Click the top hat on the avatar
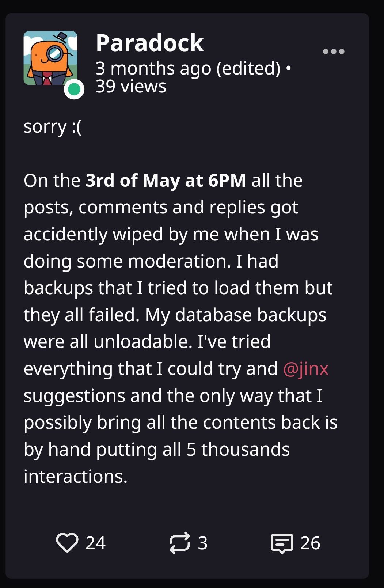 tap(62, 37)
